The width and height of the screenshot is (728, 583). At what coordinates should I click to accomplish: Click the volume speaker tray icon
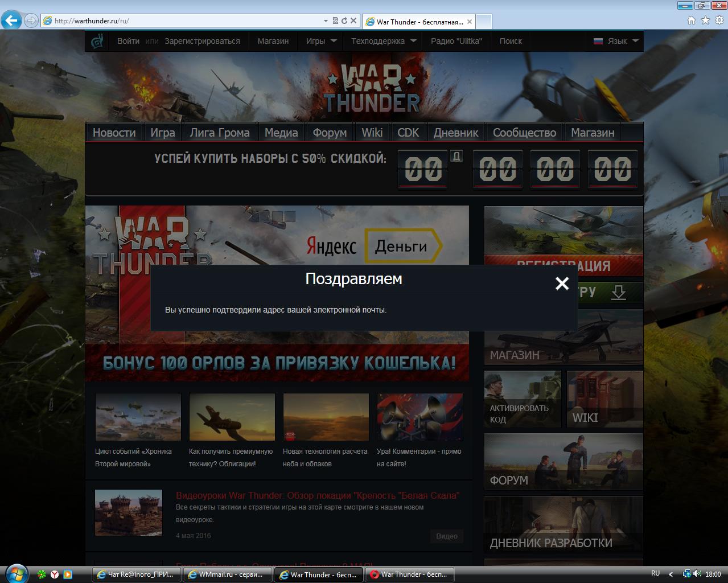[698, 574]
